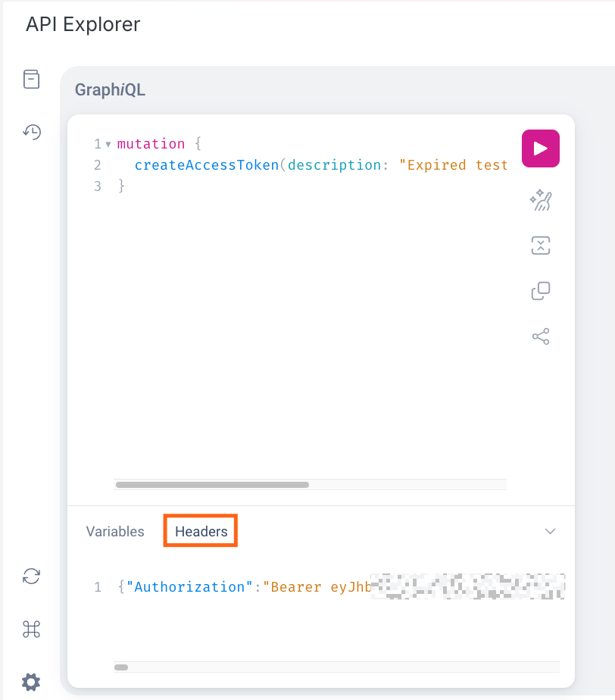The width and height of the screenshot is (615, 700).
Task: Collapse the headers editor with the chevron
Action: (x=551, y=532)
